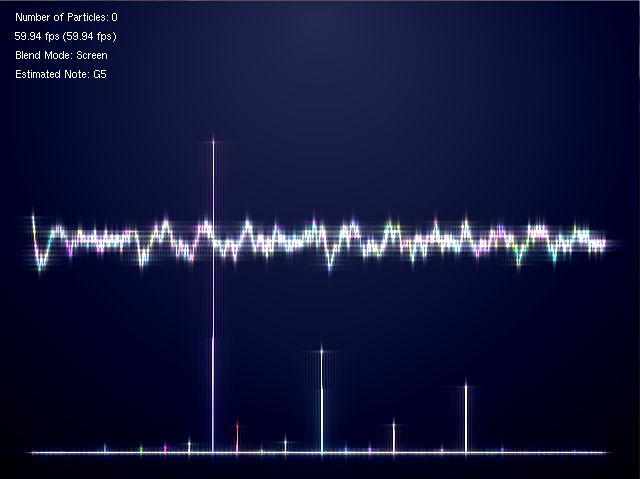The image size is (640, 479).
Task: Click the 'Estimated Note: G5' label
Action: point(61,74)
